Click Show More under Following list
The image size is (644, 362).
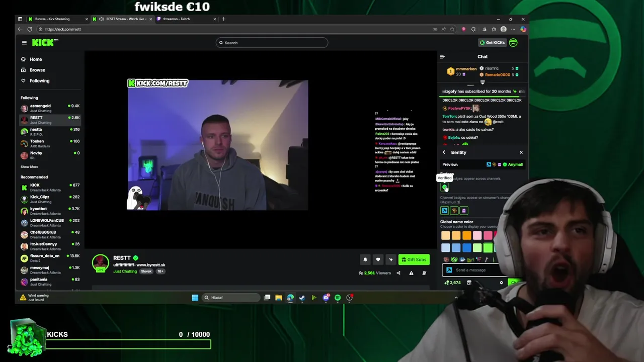point(29,167)
